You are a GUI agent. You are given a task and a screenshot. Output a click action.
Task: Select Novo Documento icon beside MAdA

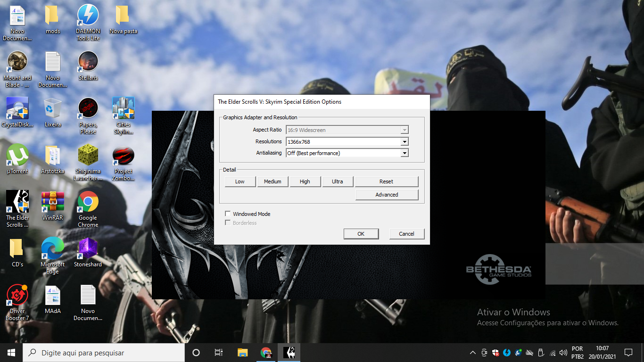(88, 303)
